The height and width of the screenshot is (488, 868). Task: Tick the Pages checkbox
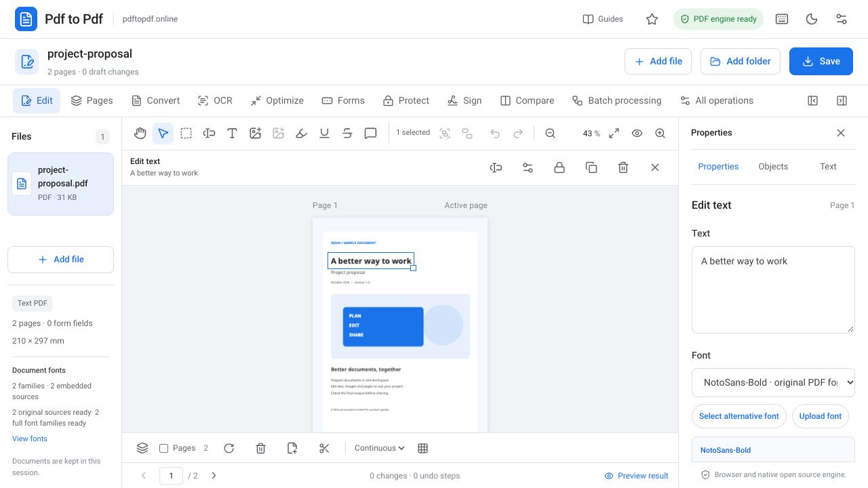pyautogui.click(x=163, y=448)
